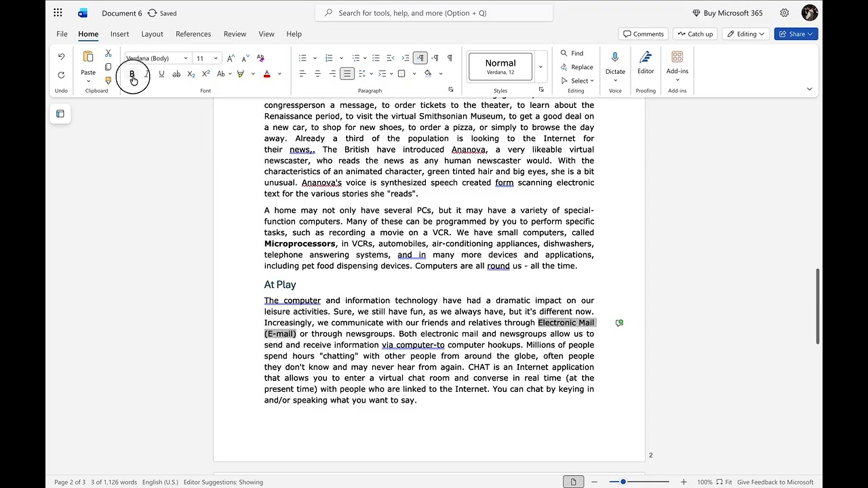The width and height of the screenshot is (868, 488).
Task: Click the Comments button
Action: (x=643, y=34)
